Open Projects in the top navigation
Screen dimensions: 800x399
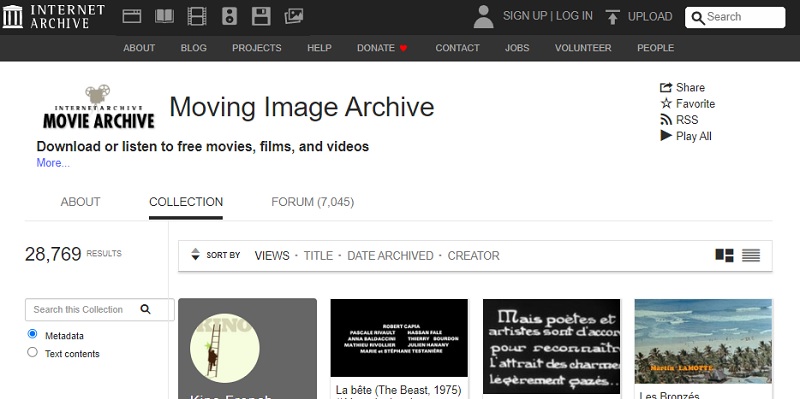[x=257, y=48]
